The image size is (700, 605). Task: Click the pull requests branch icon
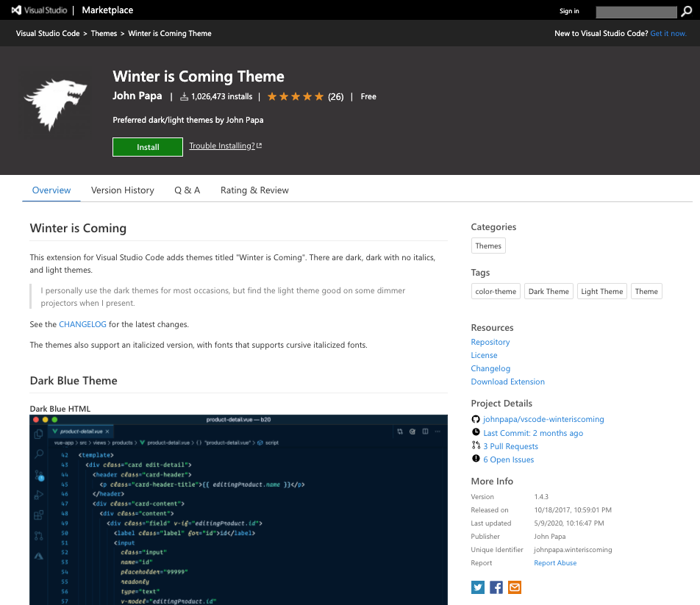(476, 445)
